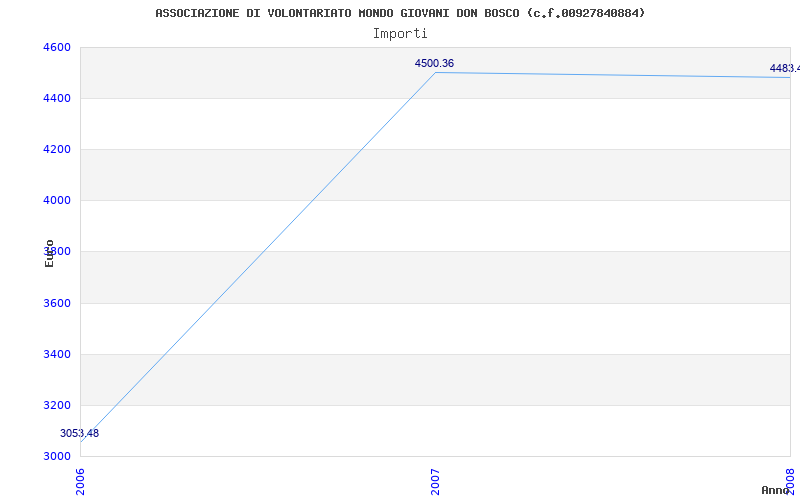
Task: Click the chart title ASSOCIAZIONE DI VOLONTARIATO MONDO GIOVANI
Action: [400, 13]
